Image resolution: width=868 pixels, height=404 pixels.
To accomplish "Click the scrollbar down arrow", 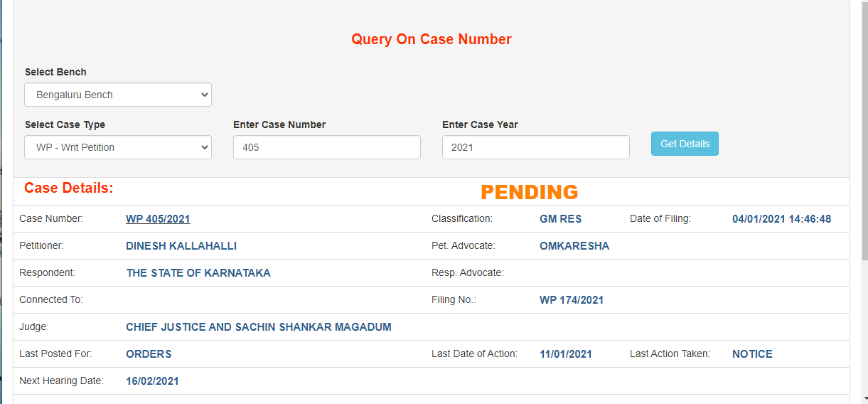I will pos(862,398).
